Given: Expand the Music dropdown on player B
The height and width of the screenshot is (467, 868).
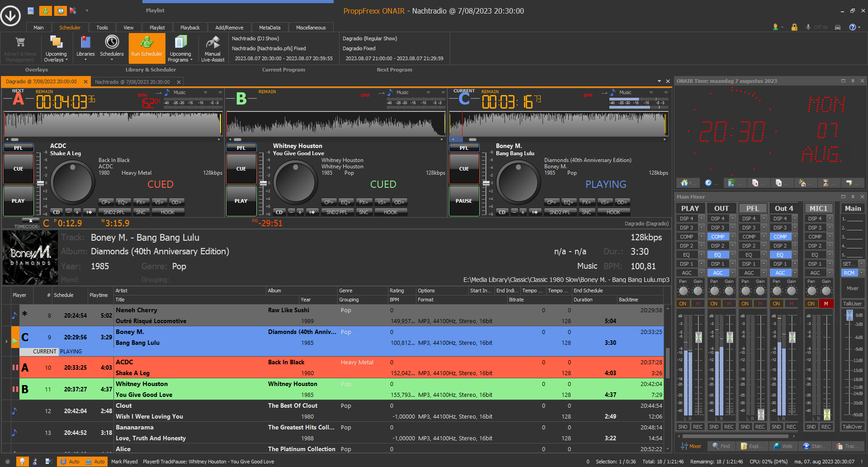Looking at the screenshot, I should click(428, 92).
